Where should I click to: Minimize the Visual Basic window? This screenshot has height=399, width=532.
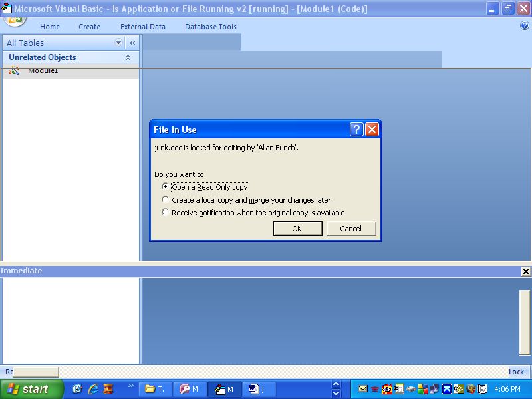(492, 9)
